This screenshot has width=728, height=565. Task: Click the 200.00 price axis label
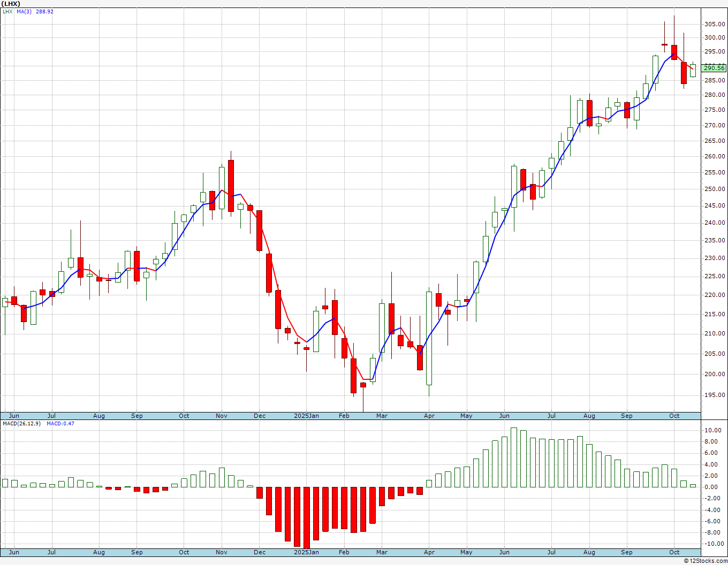pos(715,374)
